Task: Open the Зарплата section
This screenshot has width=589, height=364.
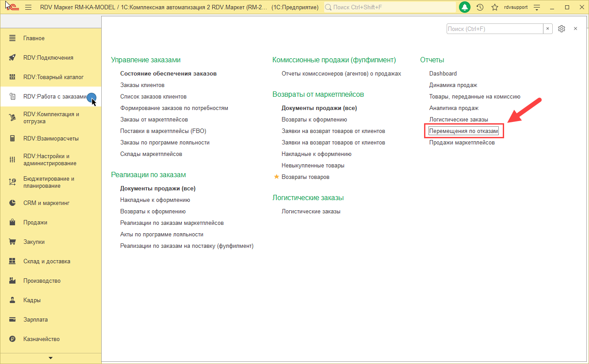Action: pos(50,320)
